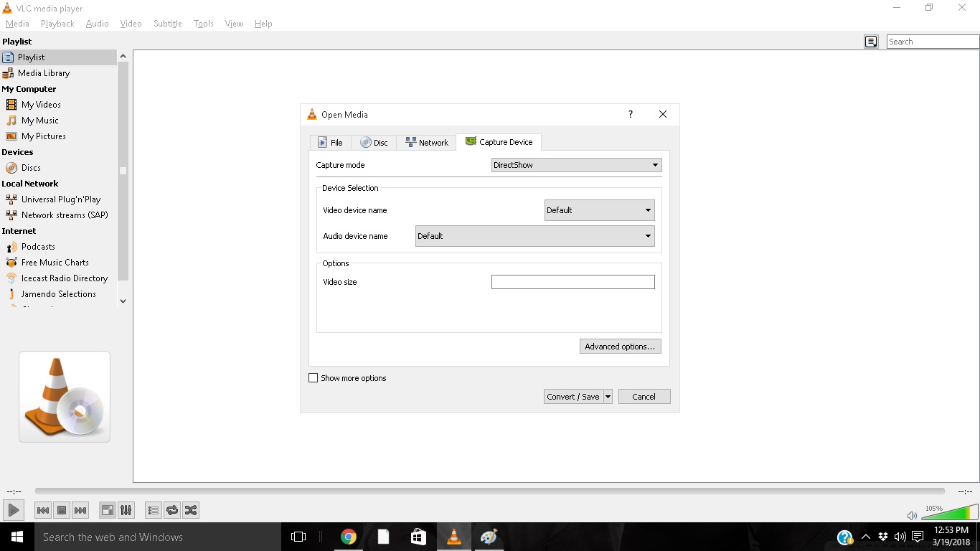Open Audio device name dropdown
The image size is (980, 551).
(x=535, y=236)
